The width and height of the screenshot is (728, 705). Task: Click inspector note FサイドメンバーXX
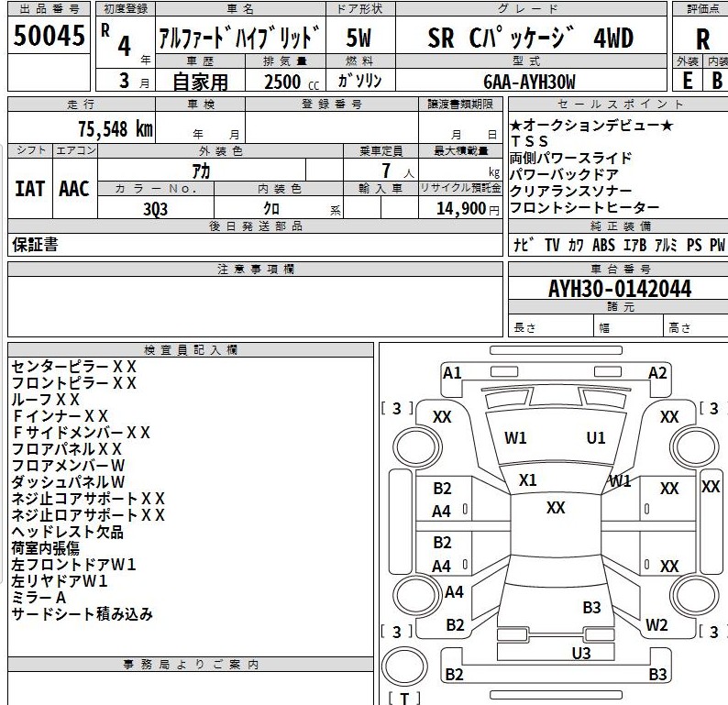pyautogui.click(x=81, y=433)
